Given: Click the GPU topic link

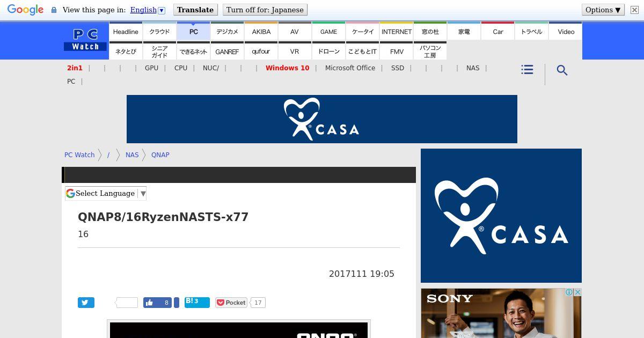Looking at the screenshot, I should (x=151, y=68).
